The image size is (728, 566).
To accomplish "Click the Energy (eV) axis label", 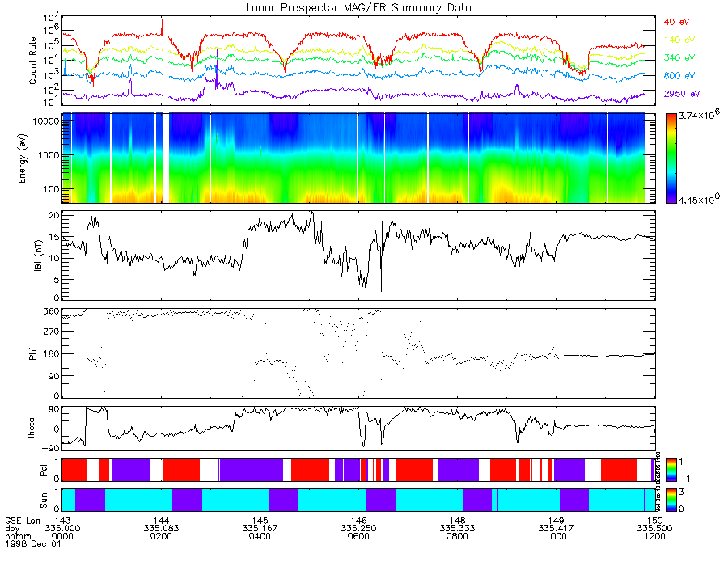I will [x=22, y=158].
